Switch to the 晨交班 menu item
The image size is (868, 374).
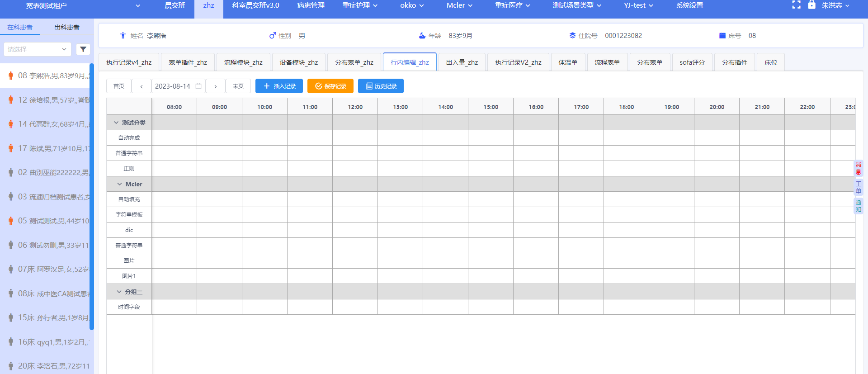pos(175,5)
